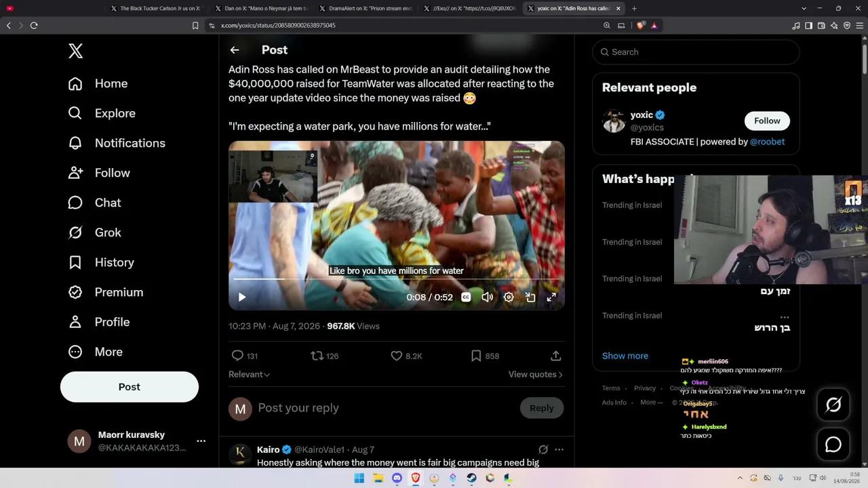
Task: Mute the video sound
Action: pyautogui.click(x=487, y=297)
